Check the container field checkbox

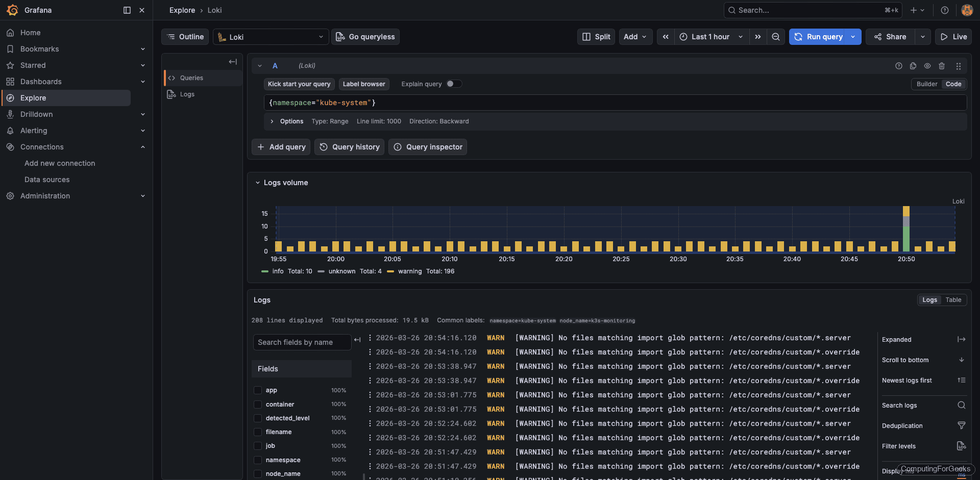[258, 404]
